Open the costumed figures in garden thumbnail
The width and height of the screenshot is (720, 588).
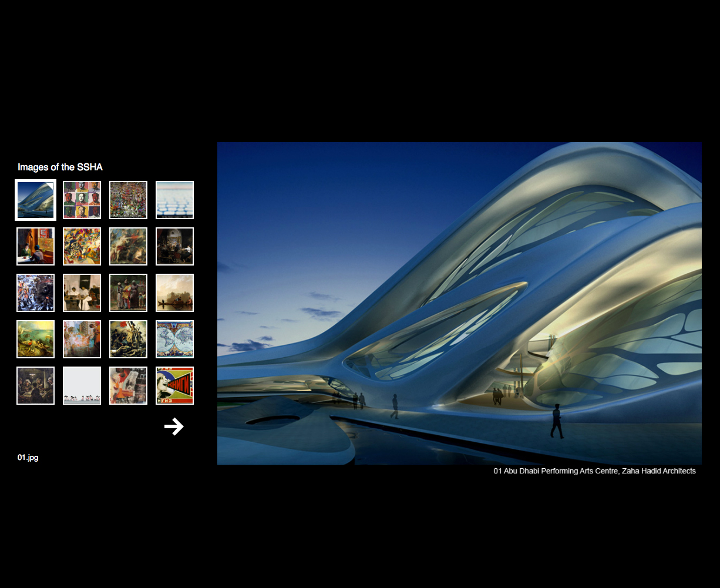[128, 293]
